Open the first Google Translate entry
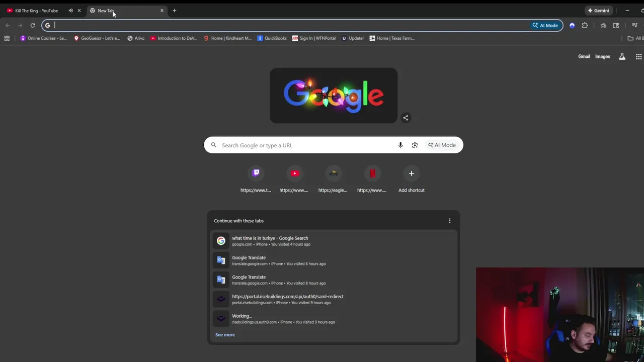Viewport: 644px width, 362px height. 334,260
